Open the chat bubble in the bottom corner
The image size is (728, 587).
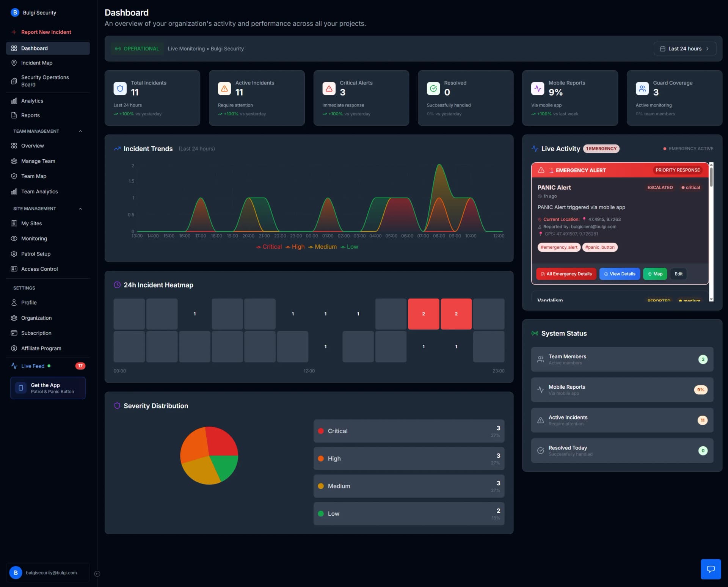tap(711, 569)
